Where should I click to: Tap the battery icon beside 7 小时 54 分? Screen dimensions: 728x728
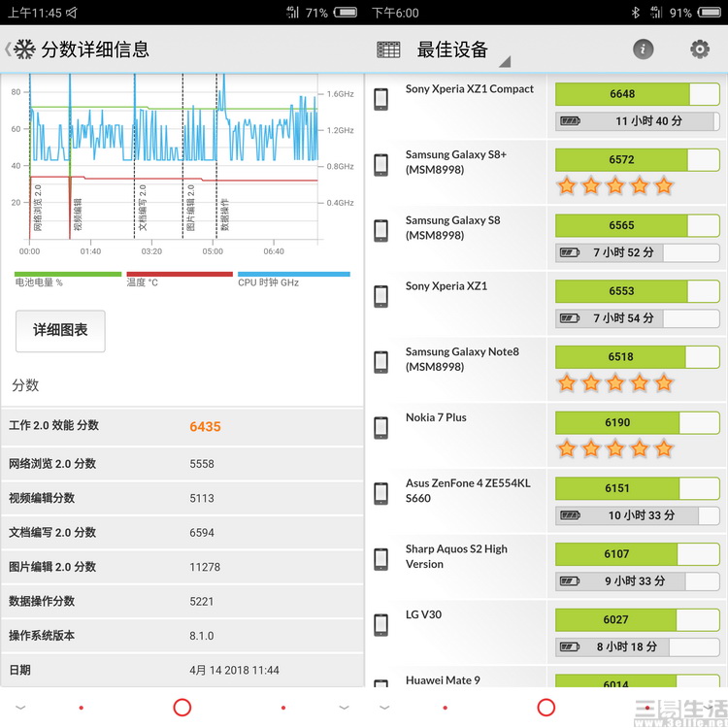click(570, 318)
